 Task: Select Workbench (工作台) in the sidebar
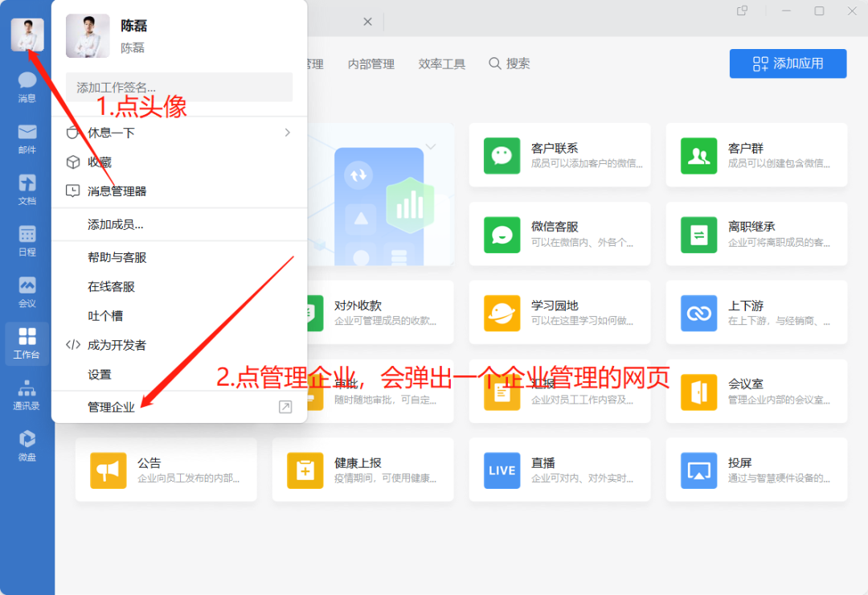point(27,343)
